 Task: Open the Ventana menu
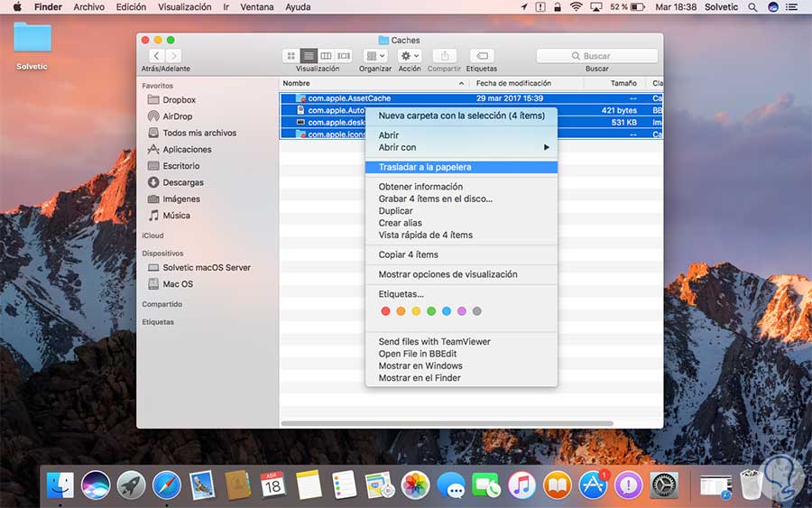click(257, 6)
